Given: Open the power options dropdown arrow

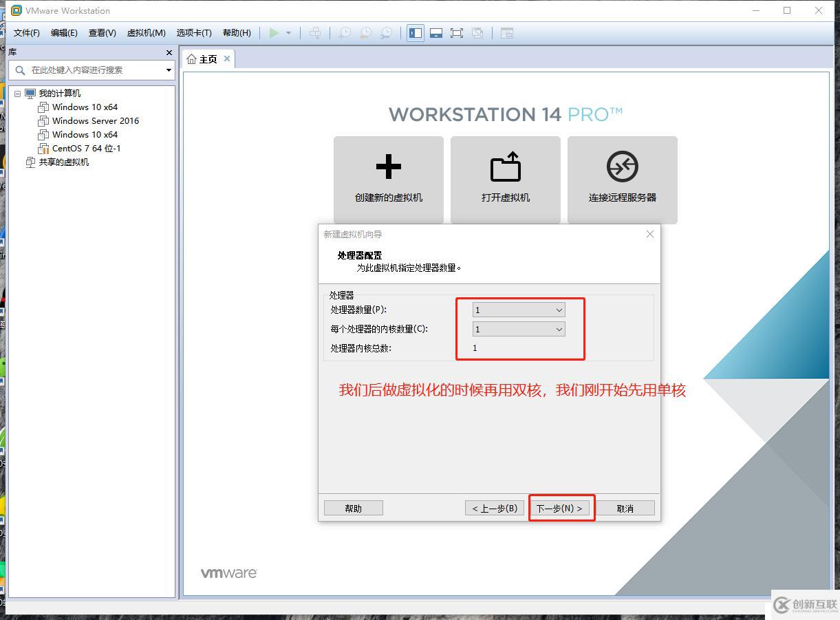Looking at the screenshot, I should [288, 33].
